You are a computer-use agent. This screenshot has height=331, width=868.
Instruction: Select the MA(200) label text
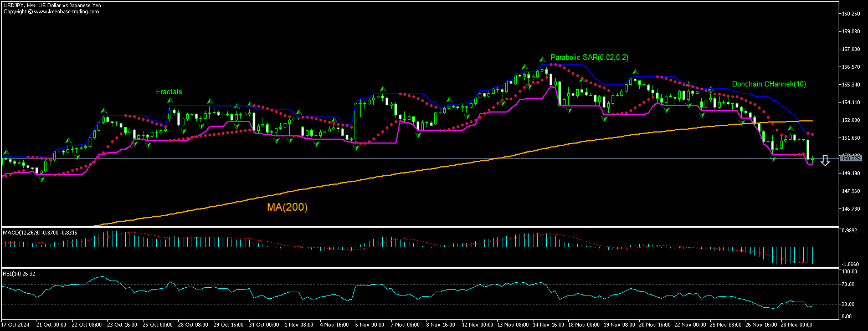tap(287, 207)
